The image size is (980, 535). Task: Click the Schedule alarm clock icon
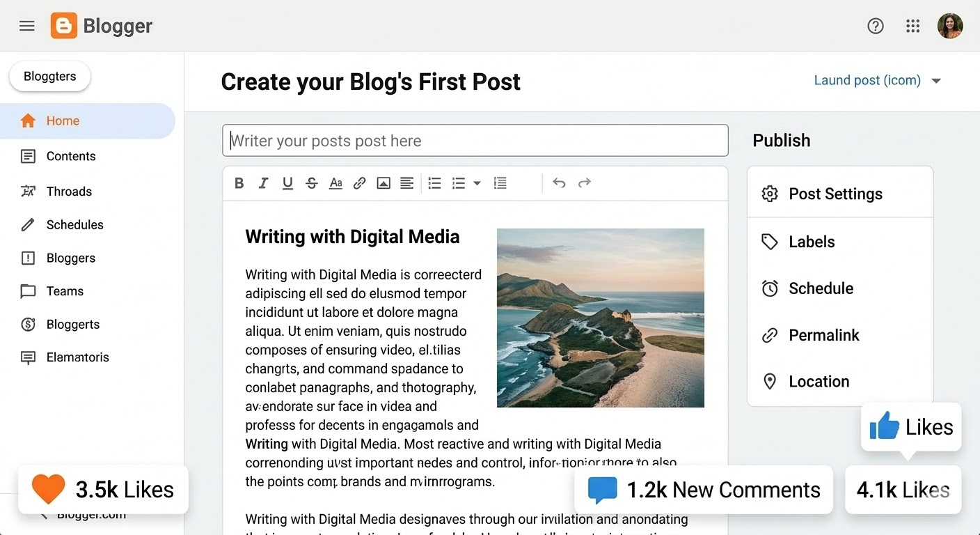[x=769, y=288]
